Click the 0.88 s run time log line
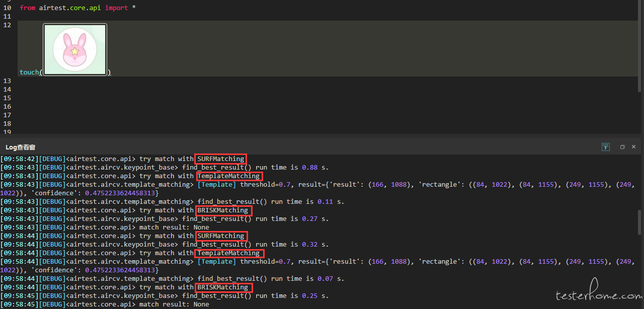The height and width of the screenshot is (309, 644). (x=165, y=167)
